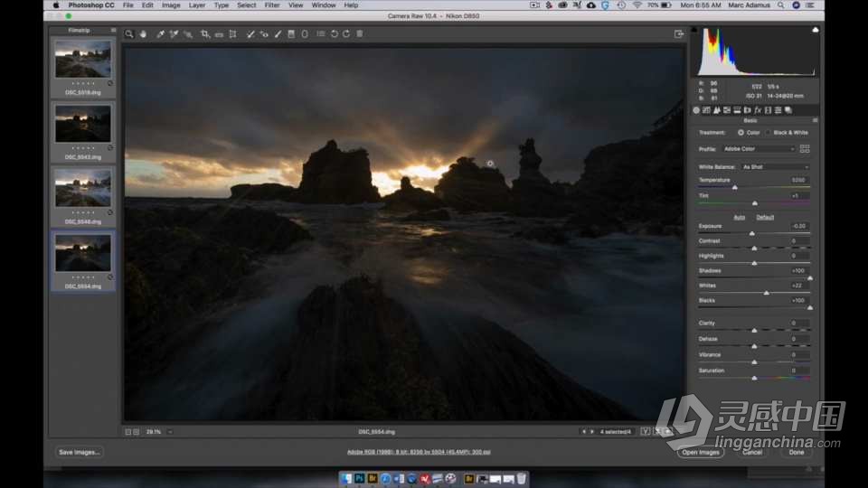Select the Crop tool
The height and width of the screenshot is (488, 868).
click(x=205, y=33)
